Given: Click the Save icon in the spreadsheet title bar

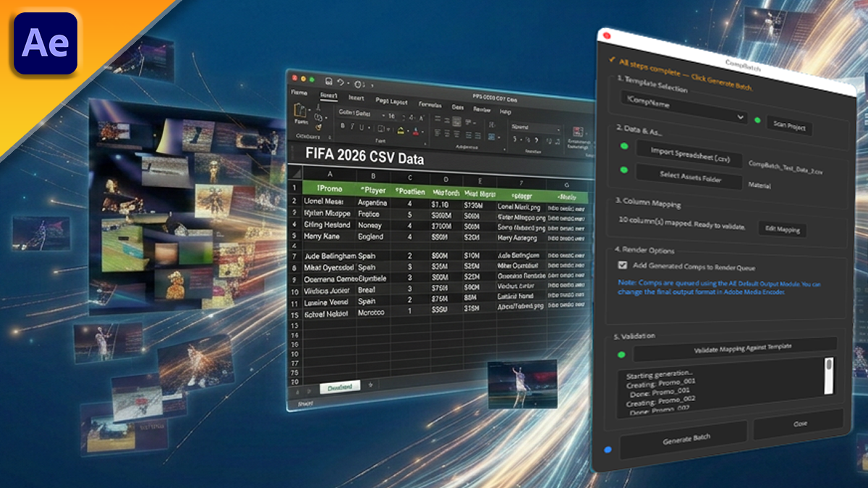Looking at the screenshot, I should pos(329,82).
